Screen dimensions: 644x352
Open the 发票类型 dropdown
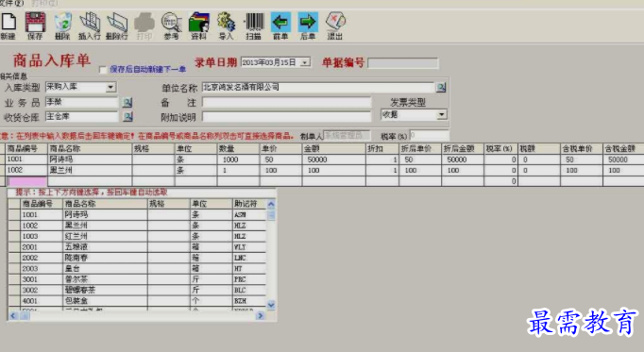click(442, 114)
